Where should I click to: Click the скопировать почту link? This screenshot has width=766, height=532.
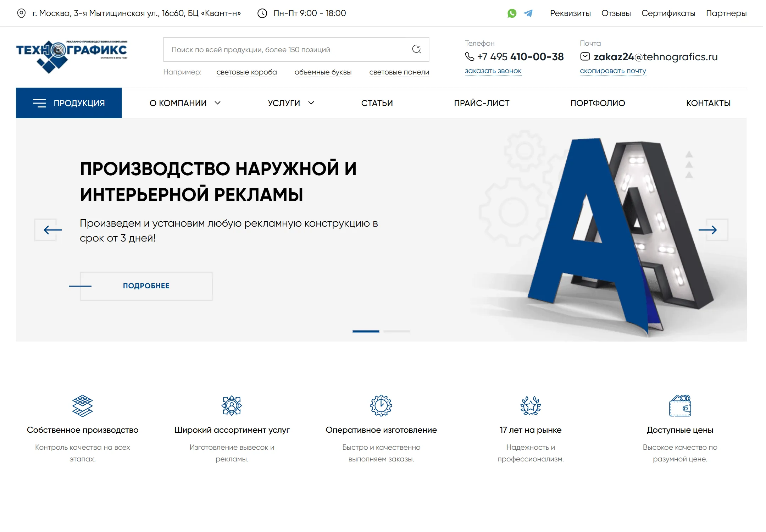click(613, 71)
